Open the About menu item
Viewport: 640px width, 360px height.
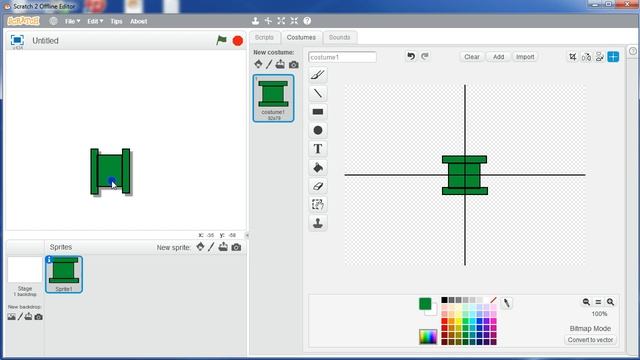(x=138, y=21)
